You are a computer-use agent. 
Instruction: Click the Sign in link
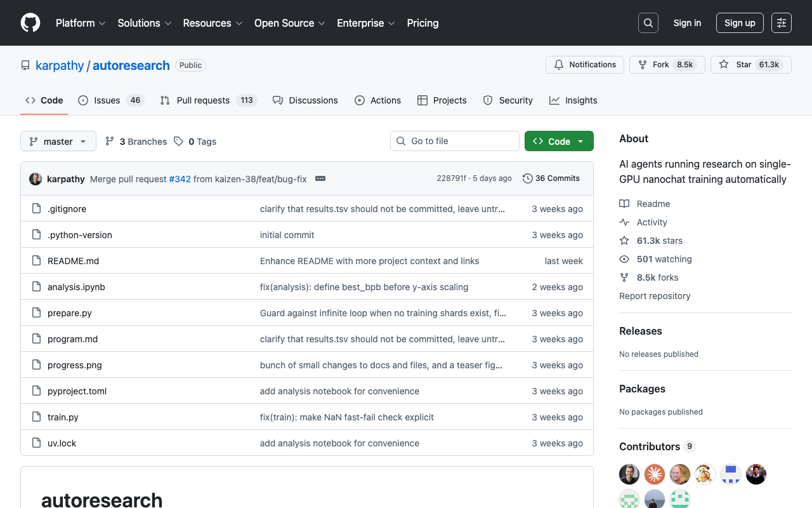click(687, 23)
